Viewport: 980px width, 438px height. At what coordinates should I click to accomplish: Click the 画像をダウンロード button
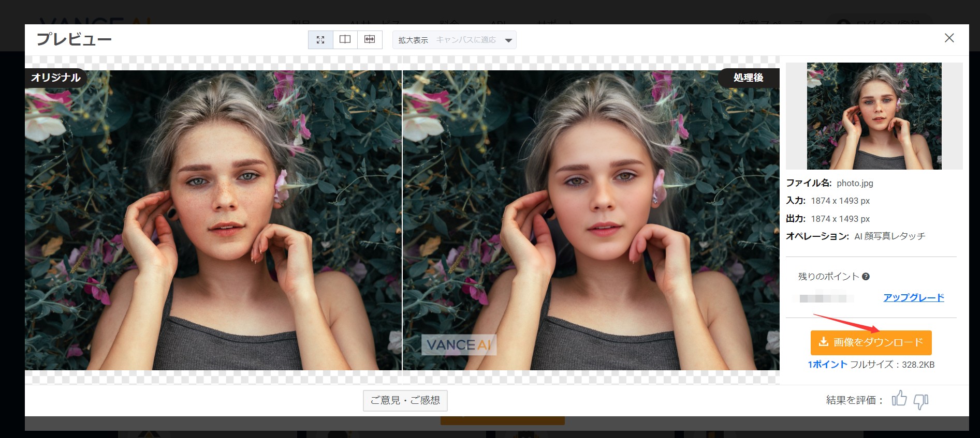[x=871, y=342]
